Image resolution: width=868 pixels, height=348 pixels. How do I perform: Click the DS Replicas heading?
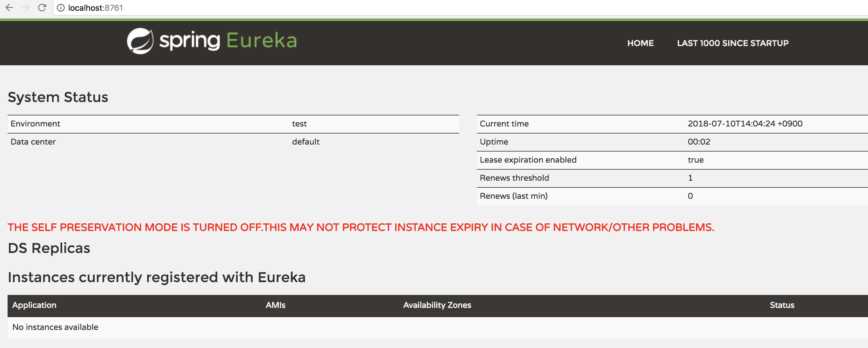49,248
